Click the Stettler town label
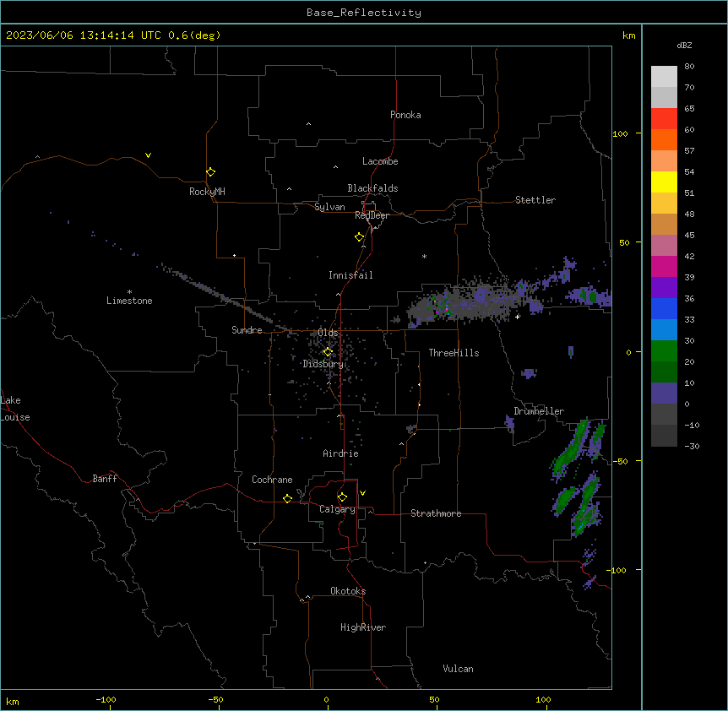728x711 pixels. click(535, 200)
